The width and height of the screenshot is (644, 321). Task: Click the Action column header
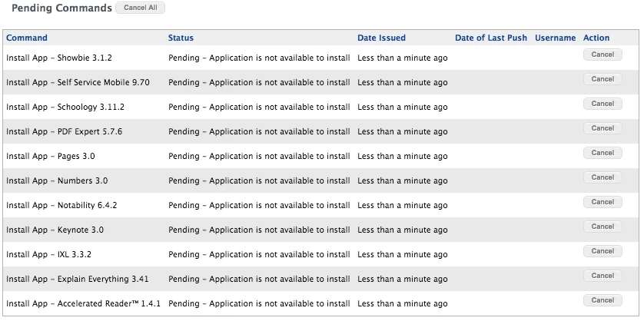click(x=596, y=38)
